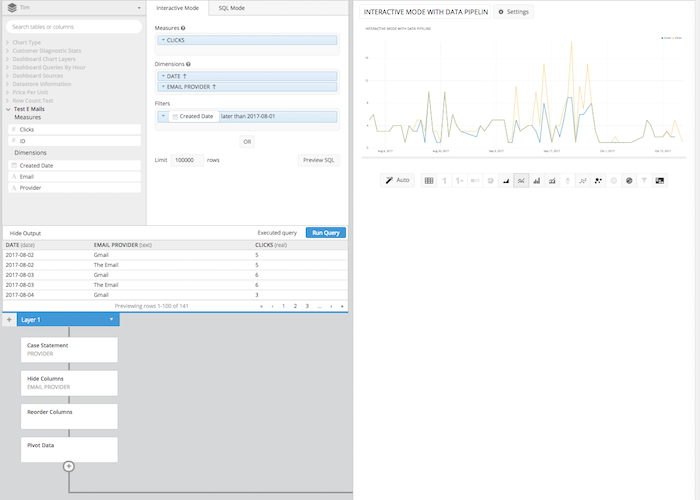Go to results page 2
The image size is (700, 500).
tap(295, 306)
